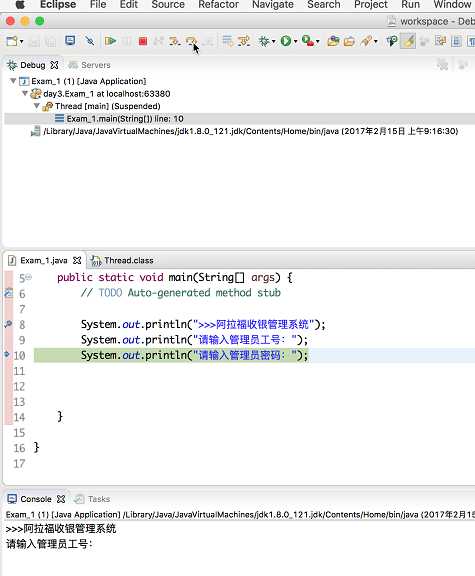Click the TODO Auto-generated method stub comment
Image resolution: width=475 pixels, height=576 pixels.
[x=180, y=293]
